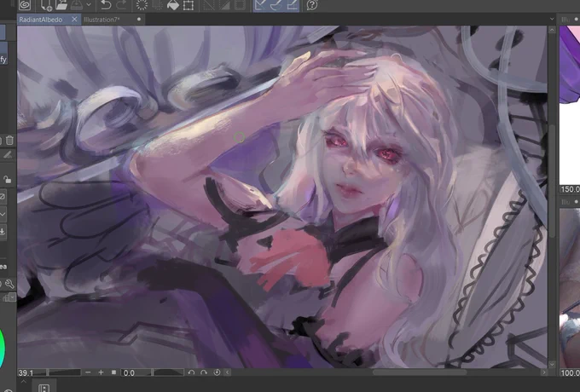Open canvas tab list dropdown arrow
580x392 pixels.
(x=552, y=20)
